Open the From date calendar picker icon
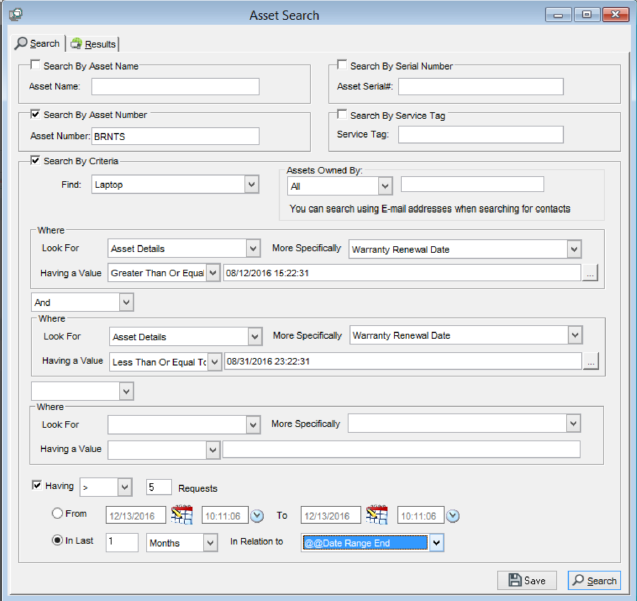 [x=182, y=515]
